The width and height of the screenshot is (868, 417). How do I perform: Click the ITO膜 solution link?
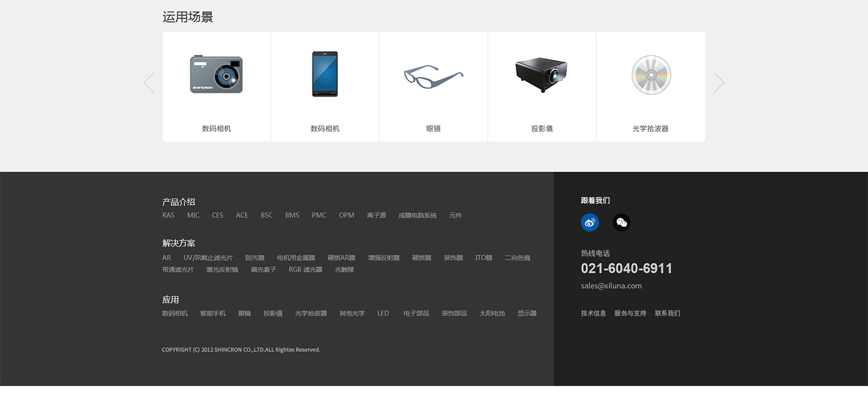pyautogui.click(x=484, y=258)
